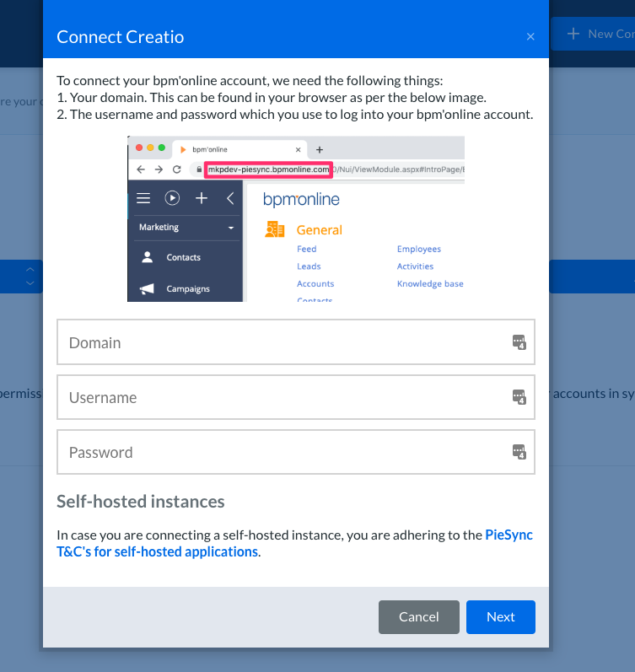Click the Domain input field
Image resolution: width=635 pixels, height=672 pixels.
point(296,342)
